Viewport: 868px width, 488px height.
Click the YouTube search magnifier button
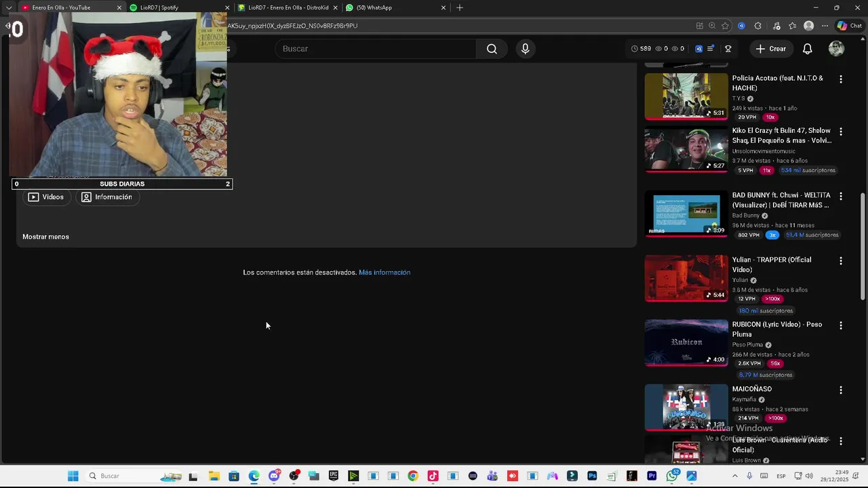click(492, 49)
